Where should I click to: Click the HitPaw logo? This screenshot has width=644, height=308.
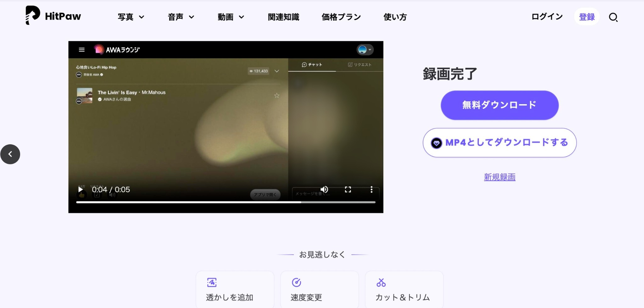[x=53, y=15]
